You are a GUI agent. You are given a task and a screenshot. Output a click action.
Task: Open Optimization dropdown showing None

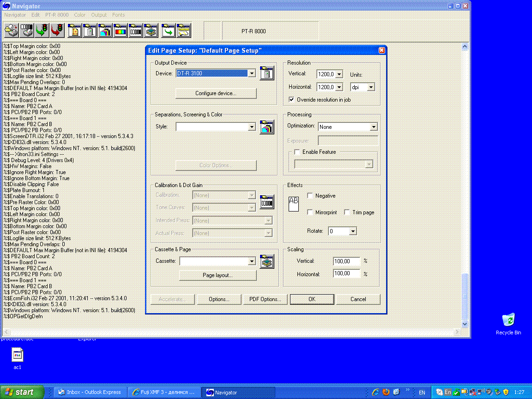[374, 127]
